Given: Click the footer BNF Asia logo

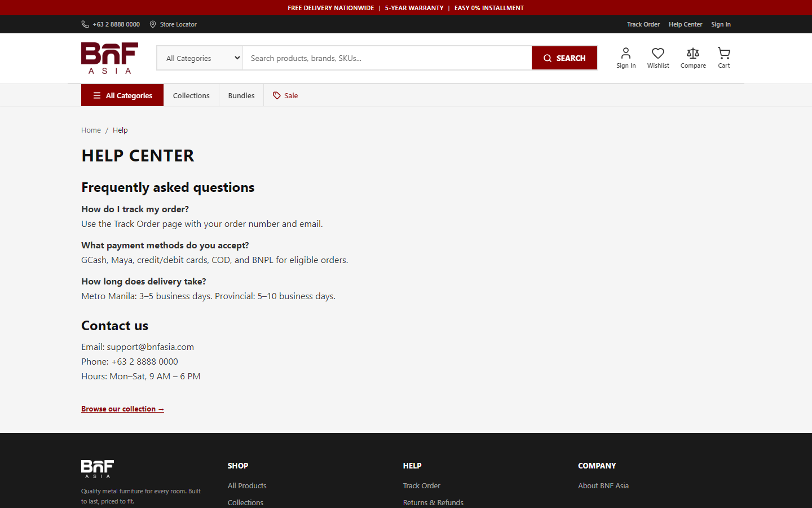Looking at the screenshot, I should coord(98,469).
